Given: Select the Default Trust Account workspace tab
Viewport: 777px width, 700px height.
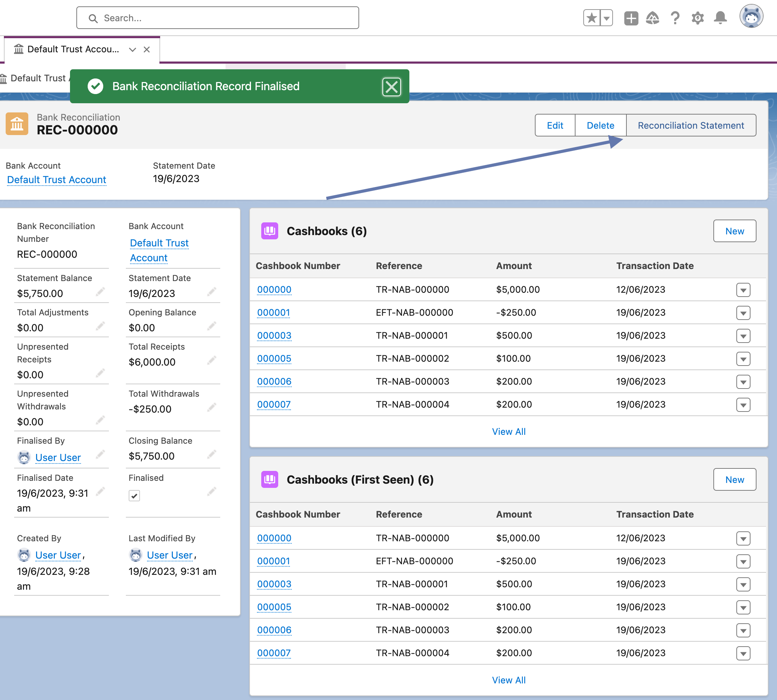Looking at the screenshot, I should click(x=73, y=49).
